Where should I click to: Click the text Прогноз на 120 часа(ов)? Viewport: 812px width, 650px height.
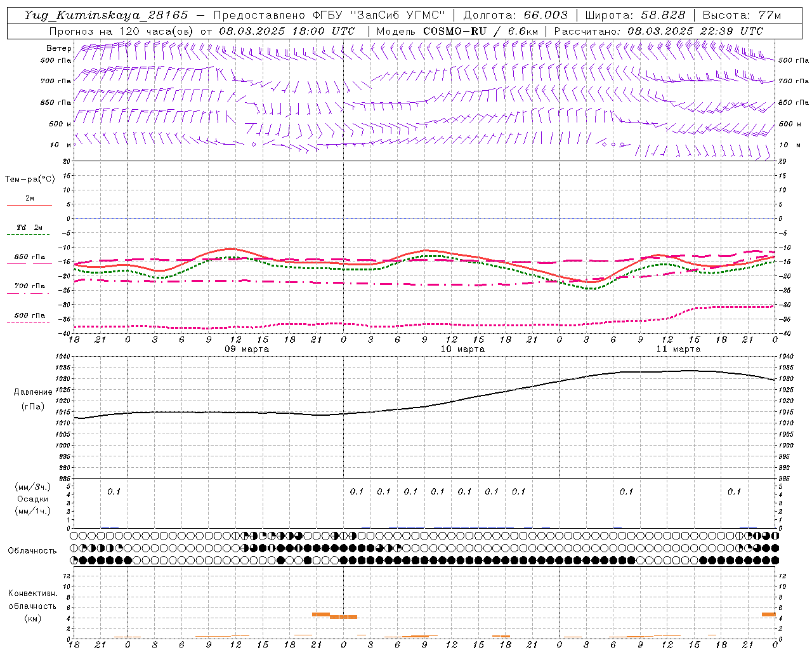coord(122,31)
